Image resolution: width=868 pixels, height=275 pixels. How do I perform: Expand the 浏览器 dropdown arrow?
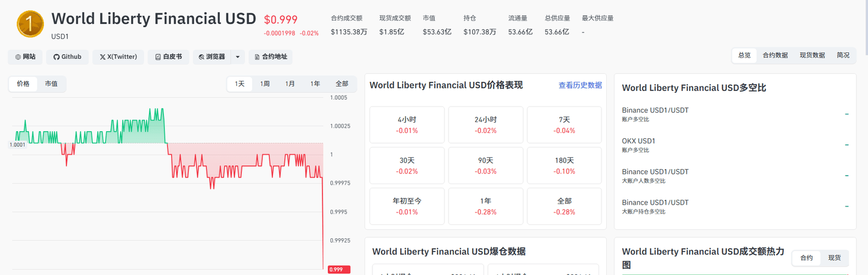click(x=237, y=57)
